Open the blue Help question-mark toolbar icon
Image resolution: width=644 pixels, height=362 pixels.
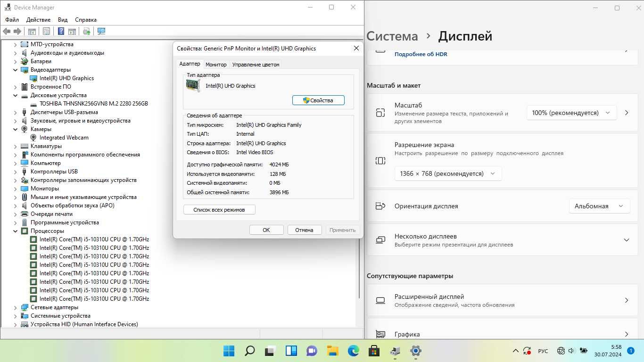pos(61,32)
